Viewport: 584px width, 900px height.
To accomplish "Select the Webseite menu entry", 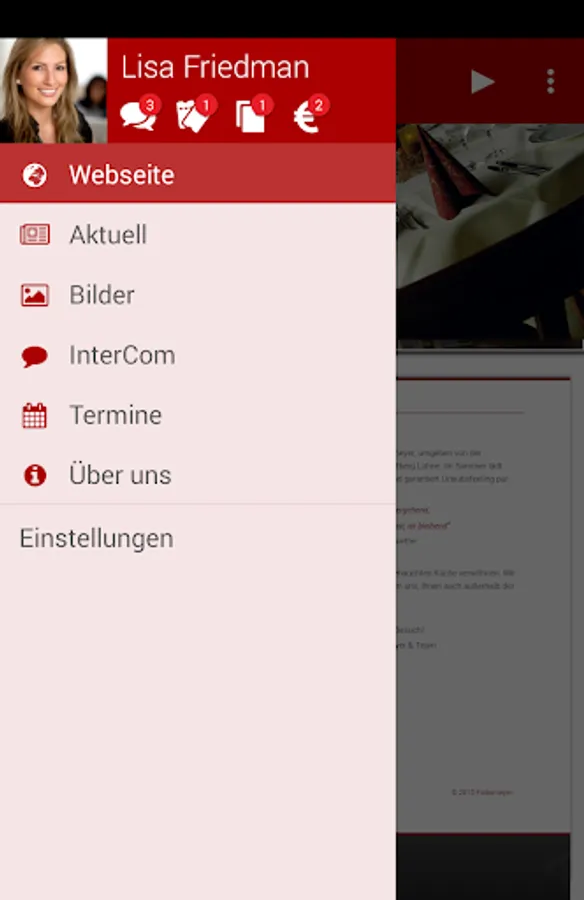I will (x=198, y=173).
